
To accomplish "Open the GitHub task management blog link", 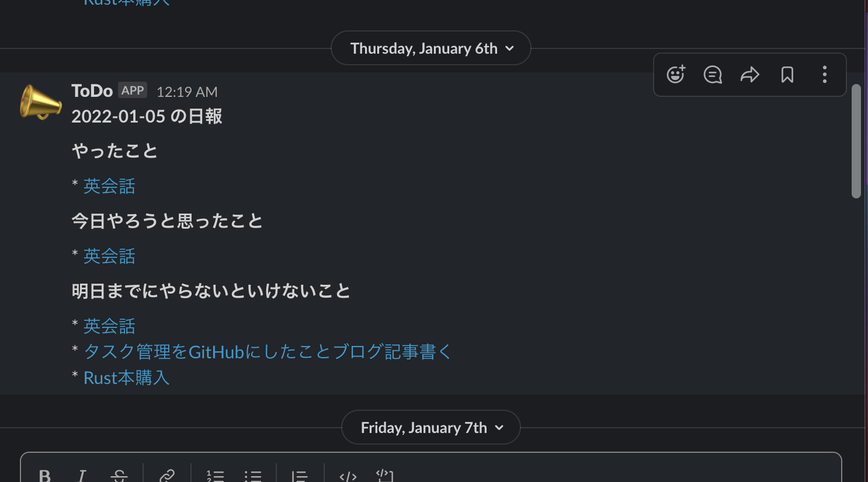I will (267, 351).
